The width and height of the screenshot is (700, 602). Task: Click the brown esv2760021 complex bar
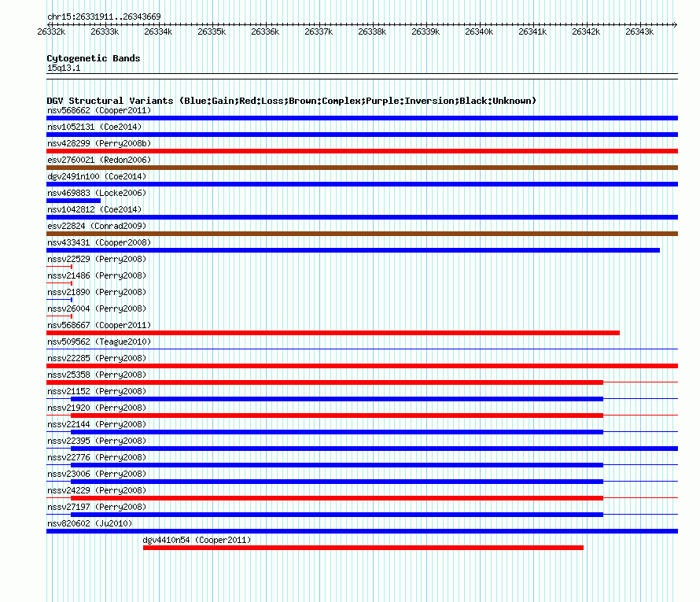[x=362, y=168]
